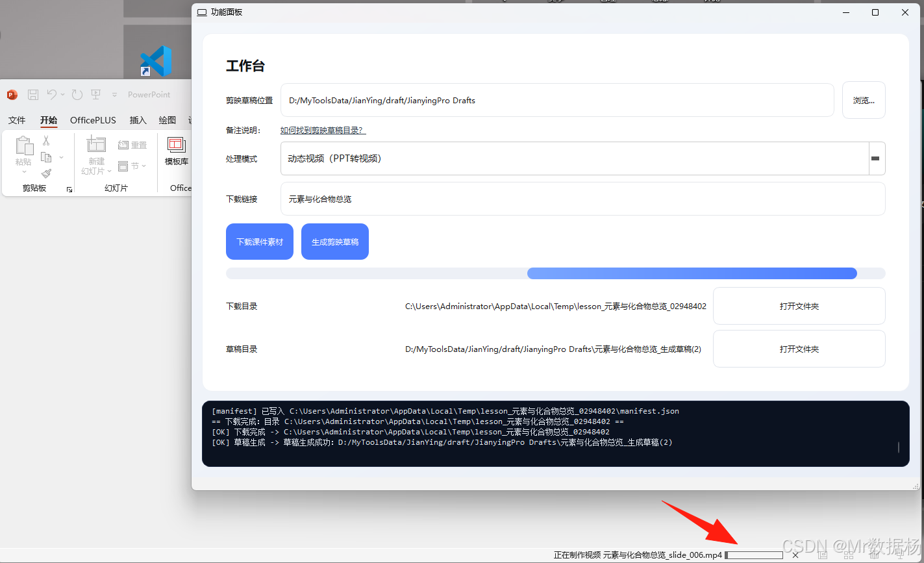Save the presentation using the PowerPoint floppy icon
The image size is (924, 563).
33,95
